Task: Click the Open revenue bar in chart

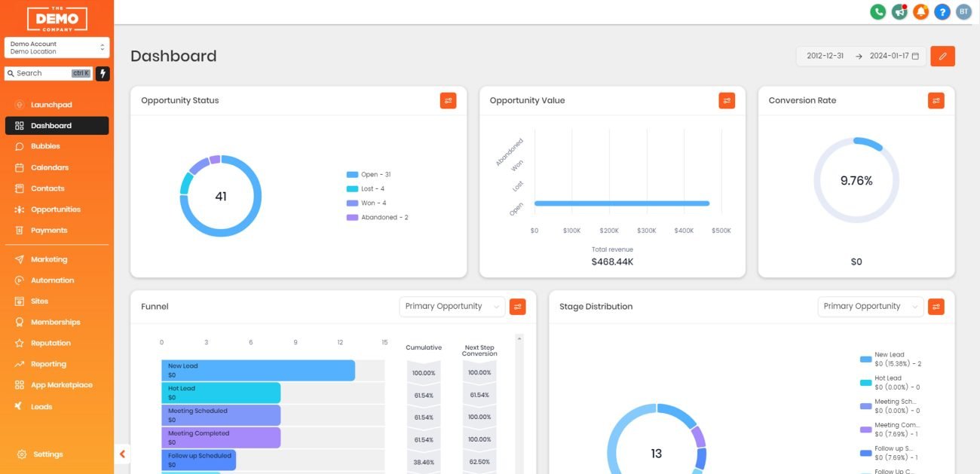Action: click(x=622, y=203)
